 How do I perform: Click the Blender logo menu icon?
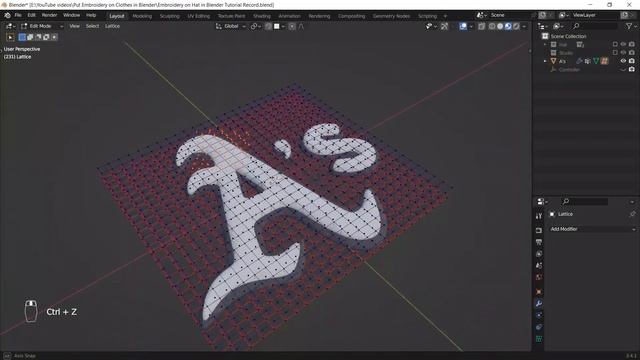pyautogui.click(x=7, y=16)
